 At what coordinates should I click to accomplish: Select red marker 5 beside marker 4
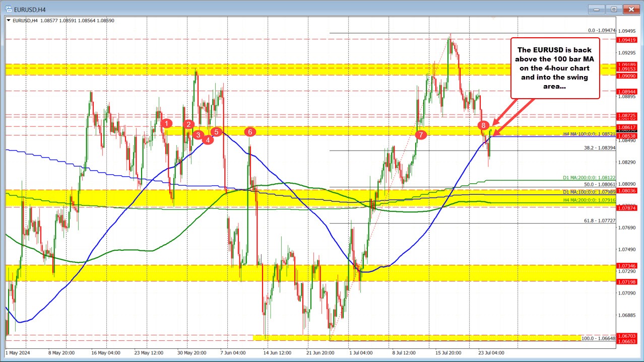(x=216, y=131)
